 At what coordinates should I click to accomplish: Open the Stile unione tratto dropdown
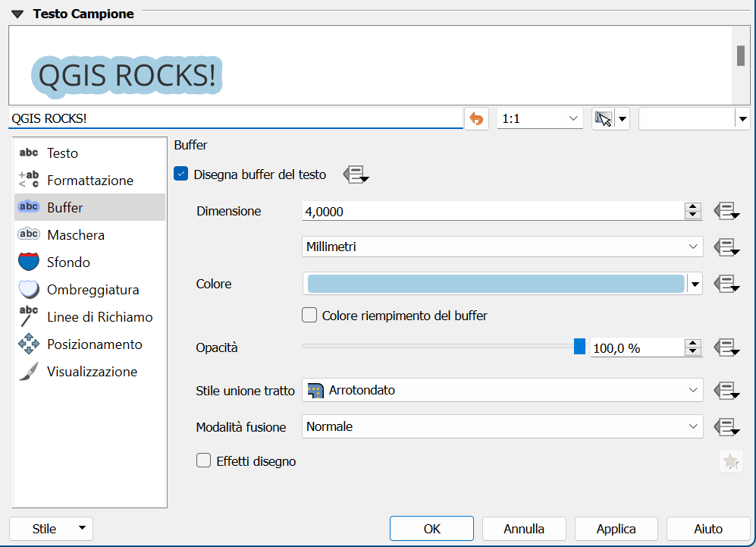503,390
